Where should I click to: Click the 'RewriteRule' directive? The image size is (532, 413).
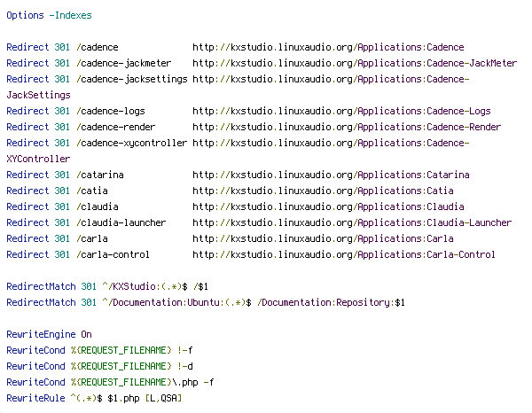35,398
